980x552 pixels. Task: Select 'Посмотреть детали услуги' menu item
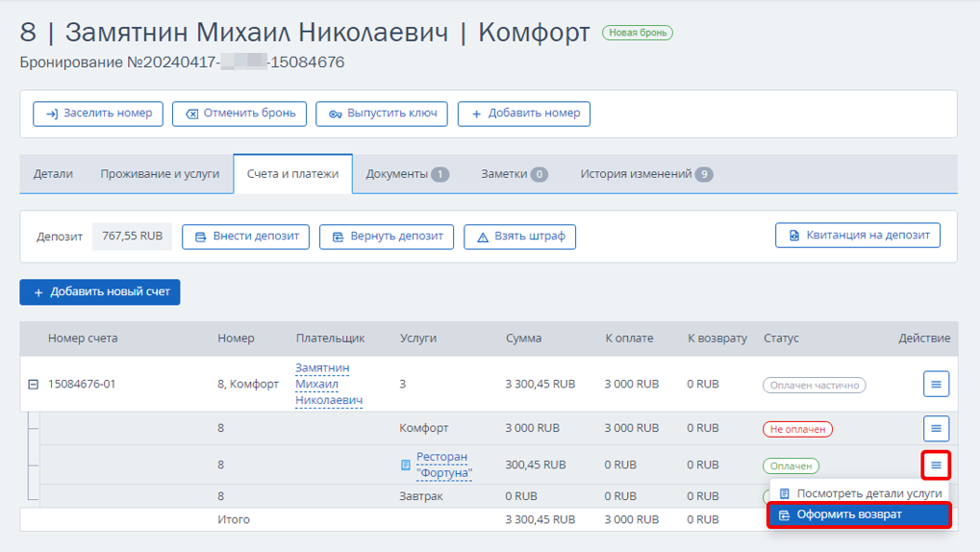click(x=860, y=493)
